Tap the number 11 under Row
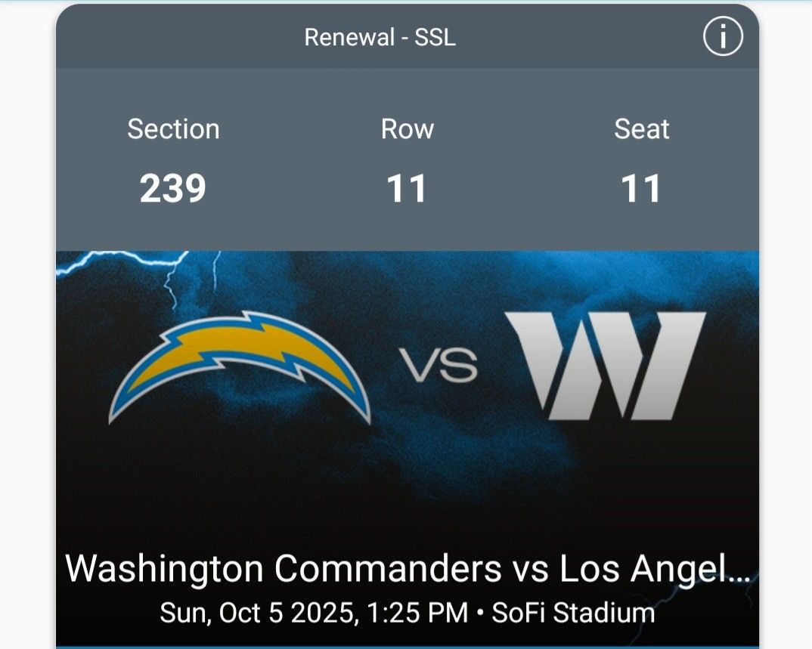 point(407,188)
